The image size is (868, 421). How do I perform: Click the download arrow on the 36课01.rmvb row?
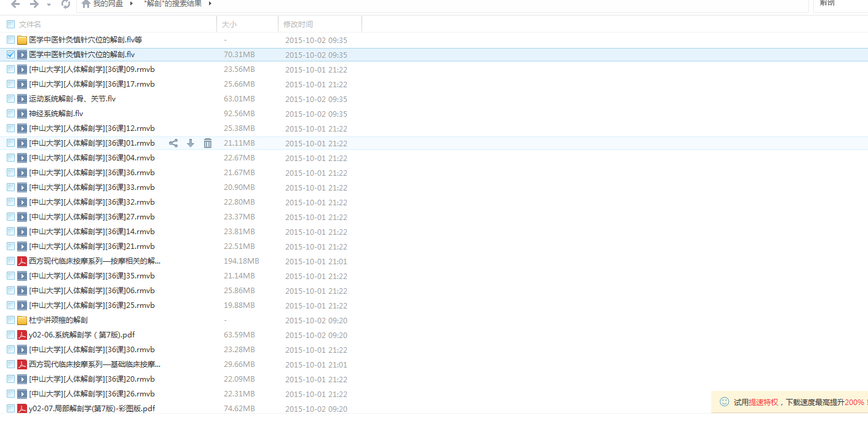191,143
